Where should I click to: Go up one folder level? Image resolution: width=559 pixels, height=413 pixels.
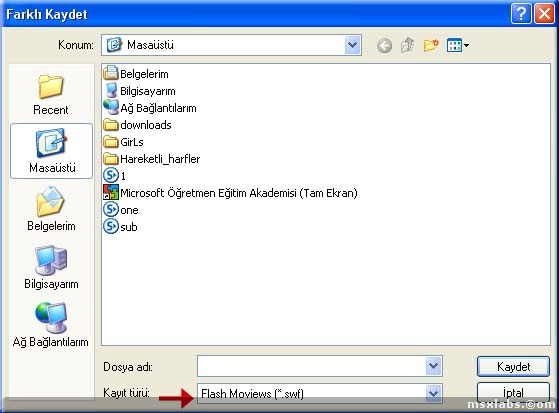(x=407, y=45)
